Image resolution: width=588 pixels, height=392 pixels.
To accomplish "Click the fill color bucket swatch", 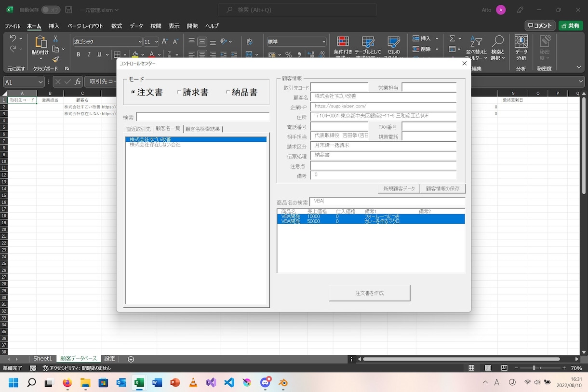I will 135,54.
